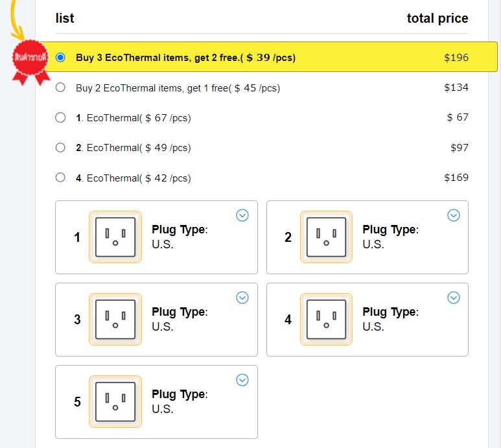Click the plug socket image for item 5
501x448 pixels.
115,402
